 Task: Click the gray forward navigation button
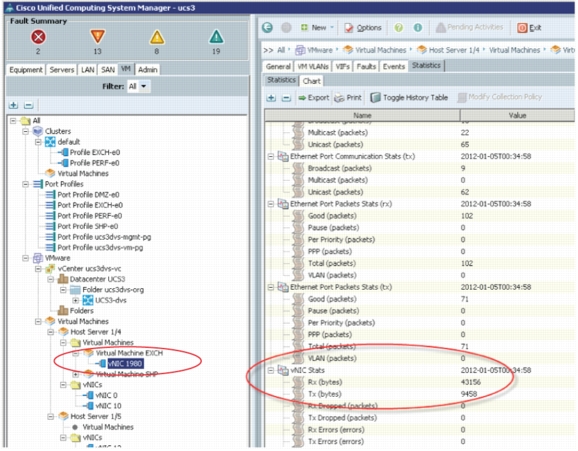pos(286,28)
